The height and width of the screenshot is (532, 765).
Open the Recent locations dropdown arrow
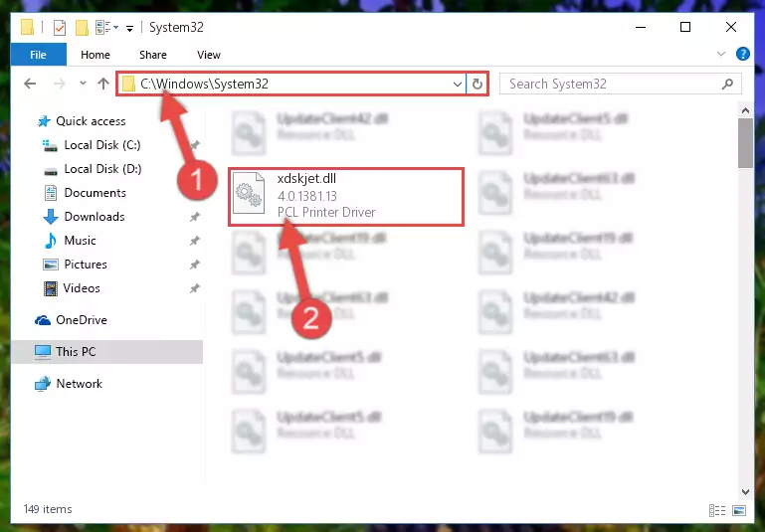tap(83, 84)
